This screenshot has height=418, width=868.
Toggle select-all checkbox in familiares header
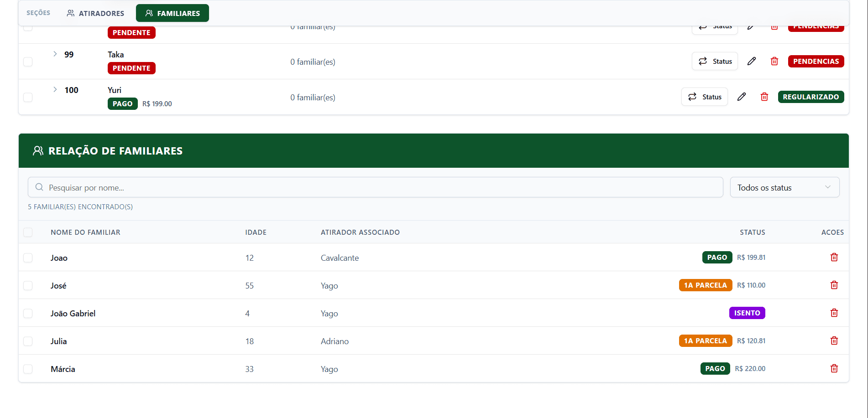[28, 232]
